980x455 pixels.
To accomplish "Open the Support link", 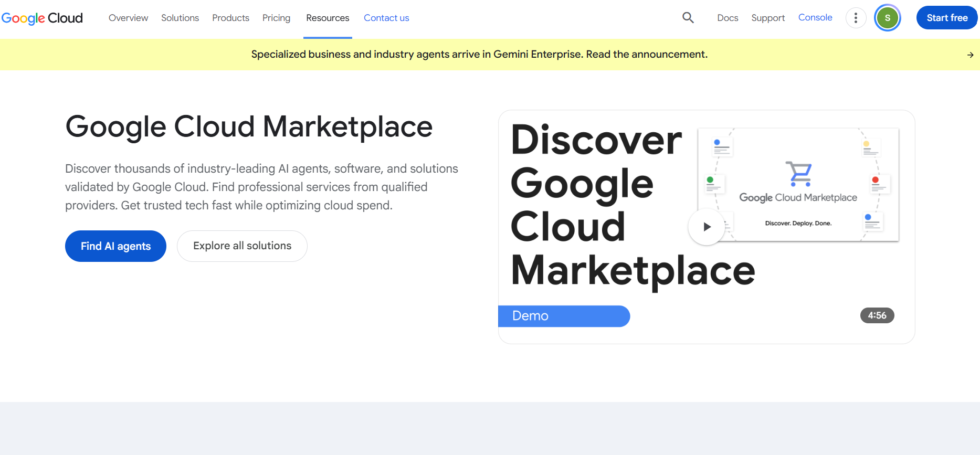I will pyautogui.click(x=768, y=18).
